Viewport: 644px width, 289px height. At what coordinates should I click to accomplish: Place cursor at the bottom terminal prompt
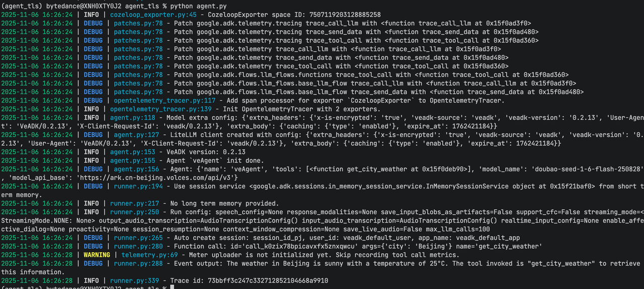[x=172, y=287]
